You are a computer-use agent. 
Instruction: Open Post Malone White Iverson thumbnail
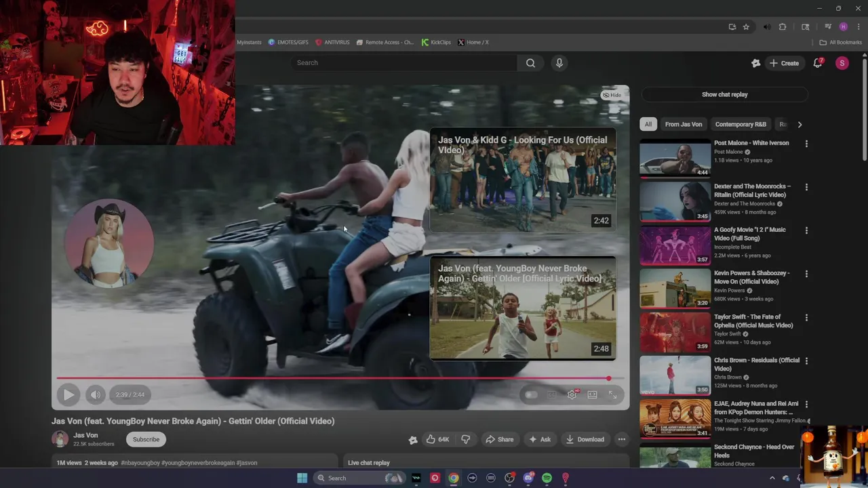675,158
